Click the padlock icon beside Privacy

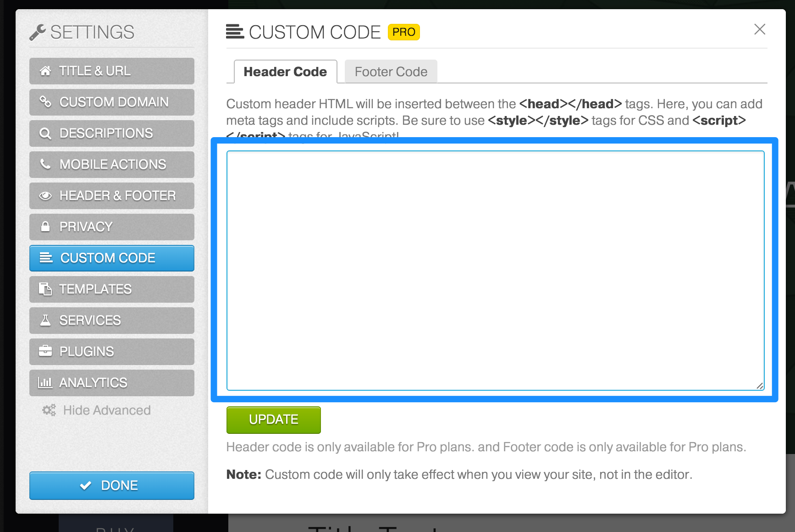tap(45, 227)
